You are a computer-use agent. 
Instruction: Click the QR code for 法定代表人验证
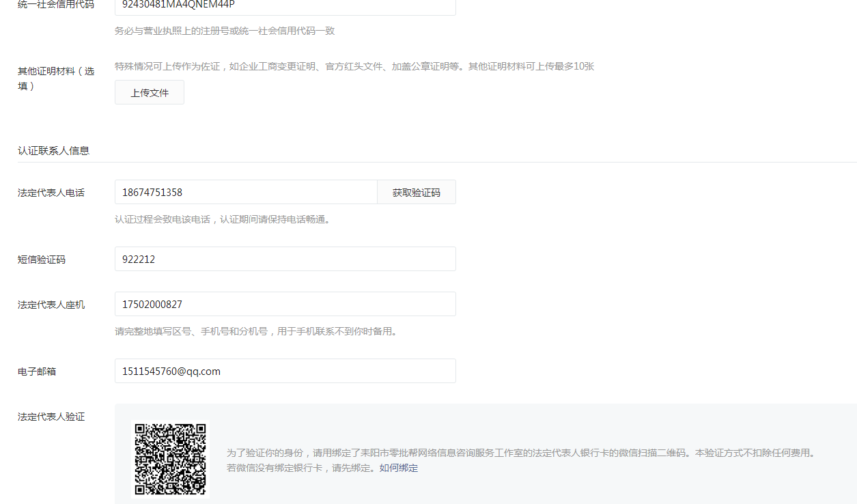[171, 459]
